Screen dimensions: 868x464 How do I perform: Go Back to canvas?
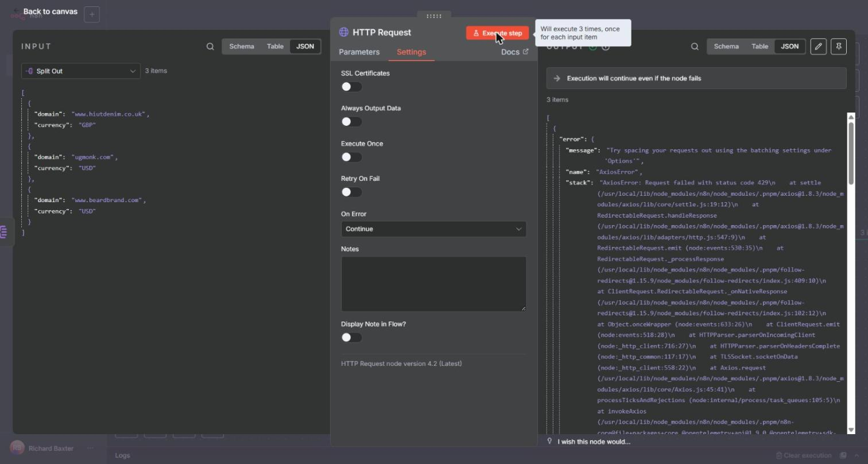click(x=45, y=11)
